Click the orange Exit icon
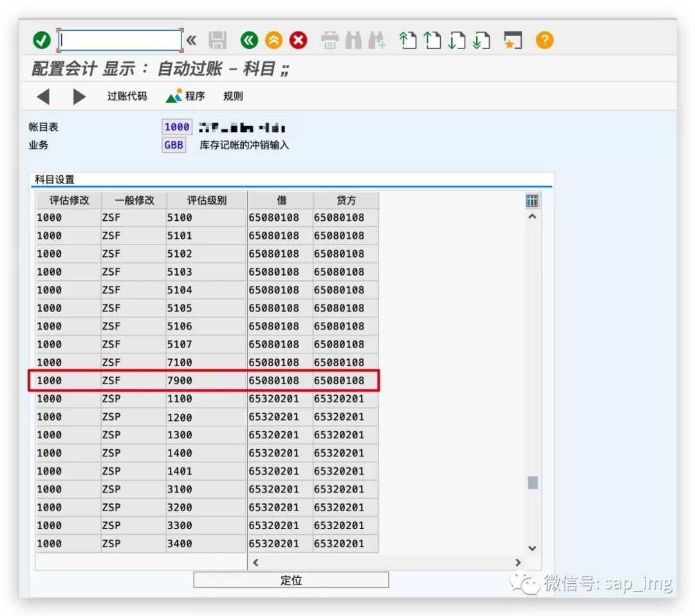The height and width of the screenshot is (616, 695). point(274,40)
